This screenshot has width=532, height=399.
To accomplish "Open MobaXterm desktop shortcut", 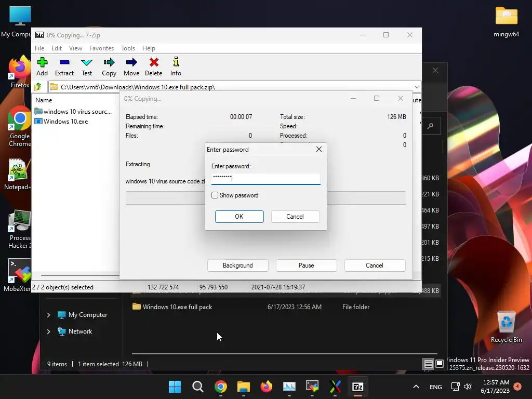I will coord(18,275).
